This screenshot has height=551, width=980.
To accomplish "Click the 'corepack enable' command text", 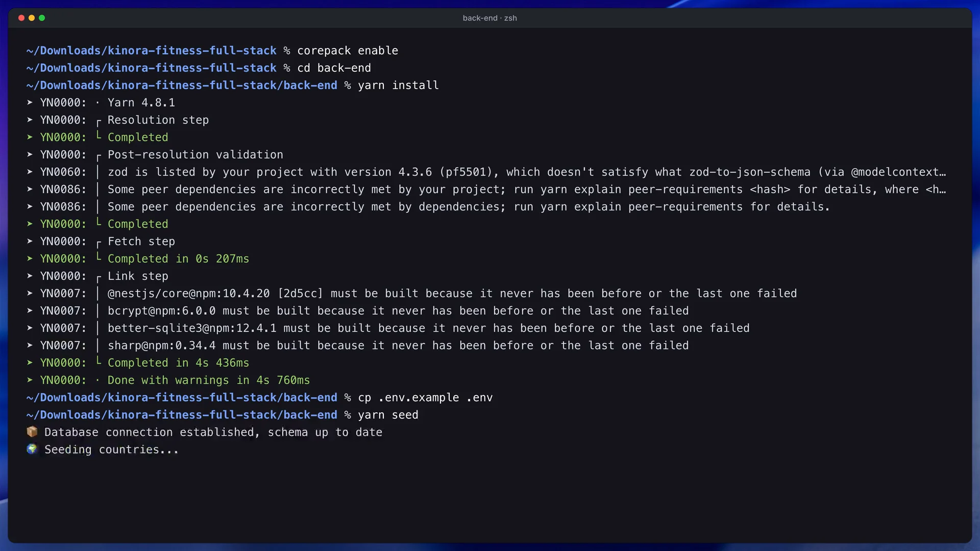I will coord(348,51).
